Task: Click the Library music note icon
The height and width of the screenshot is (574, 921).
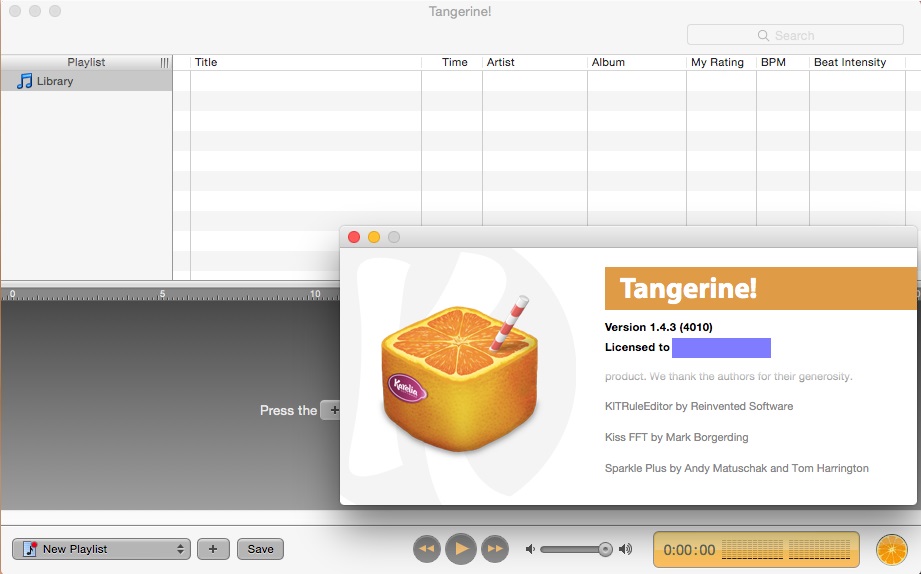Action: tap(25, 81)
